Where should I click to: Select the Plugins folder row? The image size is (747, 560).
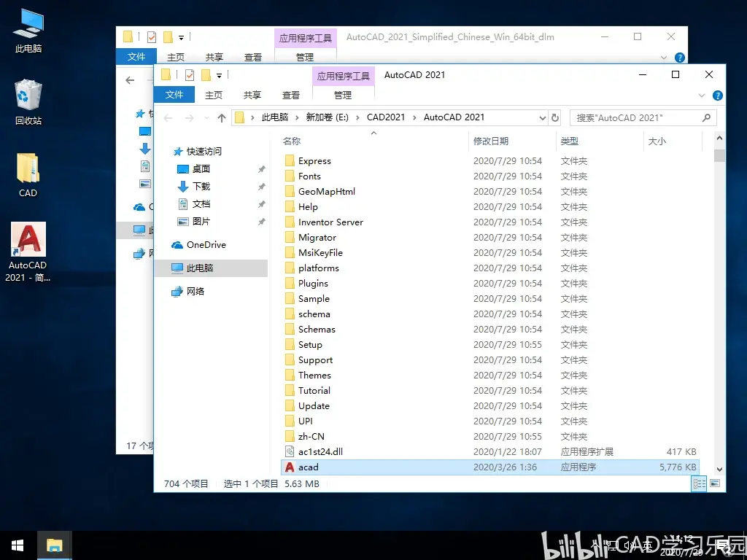pos(491,284)
